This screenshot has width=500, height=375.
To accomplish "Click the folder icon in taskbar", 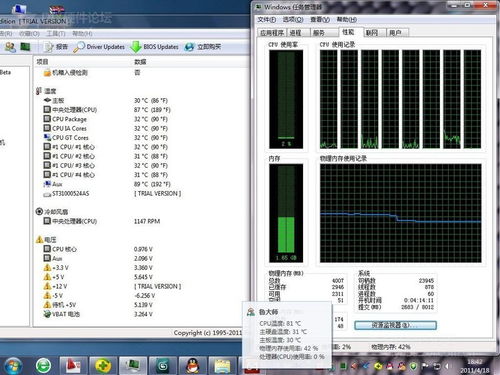I will (222, 366).
